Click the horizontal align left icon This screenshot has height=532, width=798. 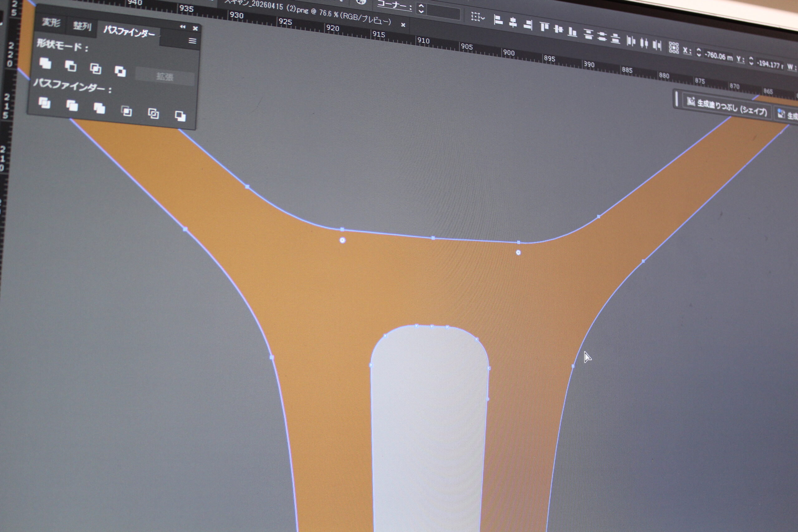pyautogui.click(x=498, y=20)
